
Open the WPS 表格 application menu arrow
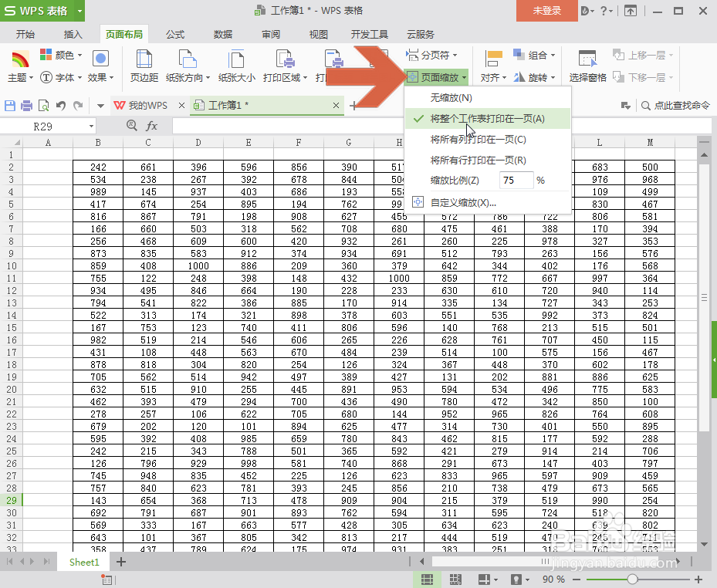79,11
